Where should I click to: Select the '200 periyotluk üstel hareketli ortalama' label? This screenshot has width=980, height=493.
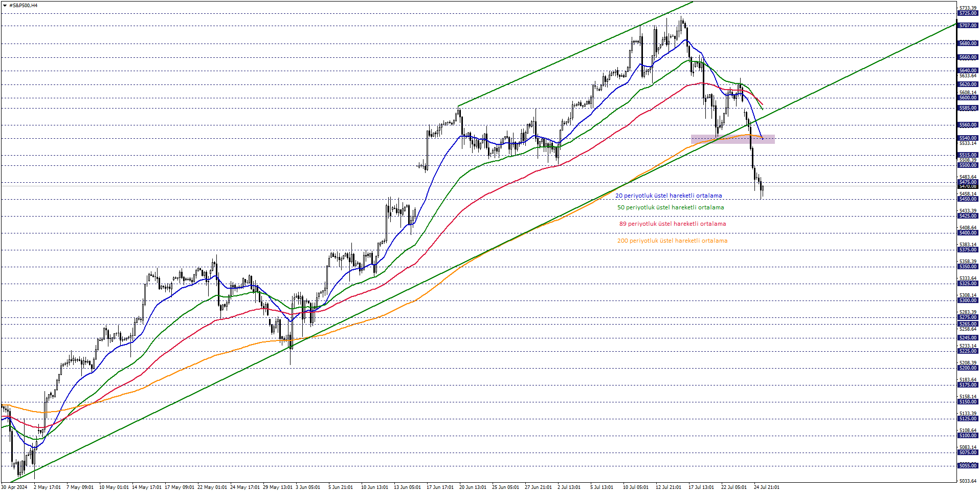pos(672,241)
